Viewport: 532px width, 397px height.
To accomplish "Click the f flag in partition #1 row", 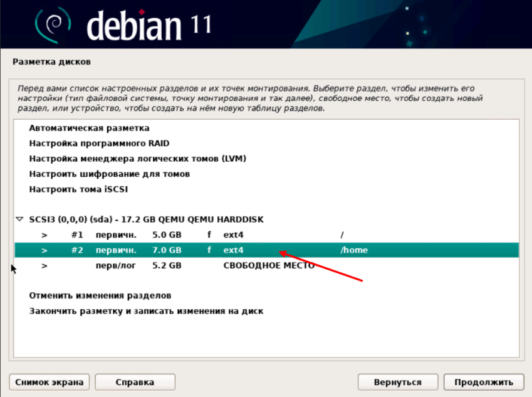I will click(x=209, y=235).
